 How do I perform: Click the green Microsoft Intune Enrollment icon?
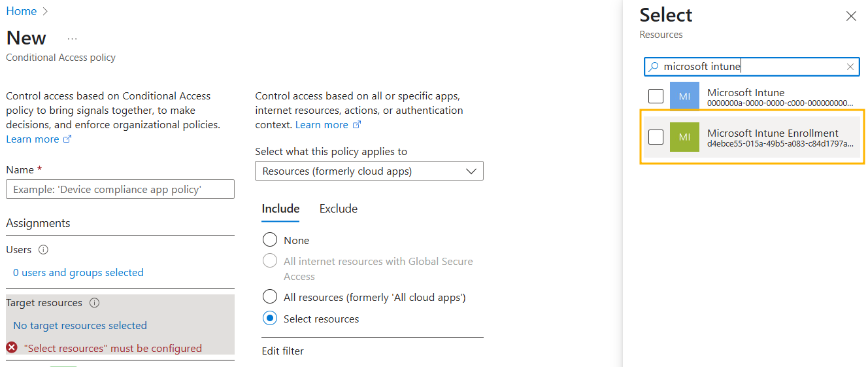[684, 137]
